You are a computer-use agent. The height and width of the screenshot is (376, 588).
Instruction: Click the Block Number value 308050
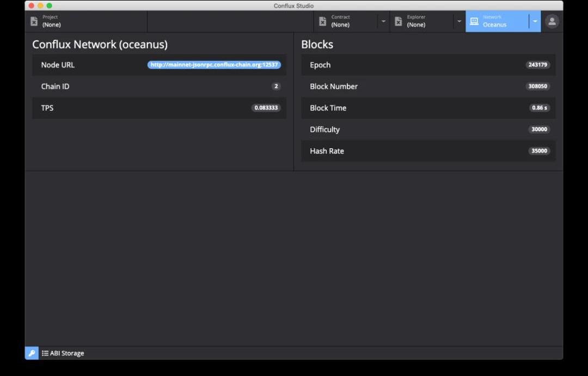click(538, 86)
